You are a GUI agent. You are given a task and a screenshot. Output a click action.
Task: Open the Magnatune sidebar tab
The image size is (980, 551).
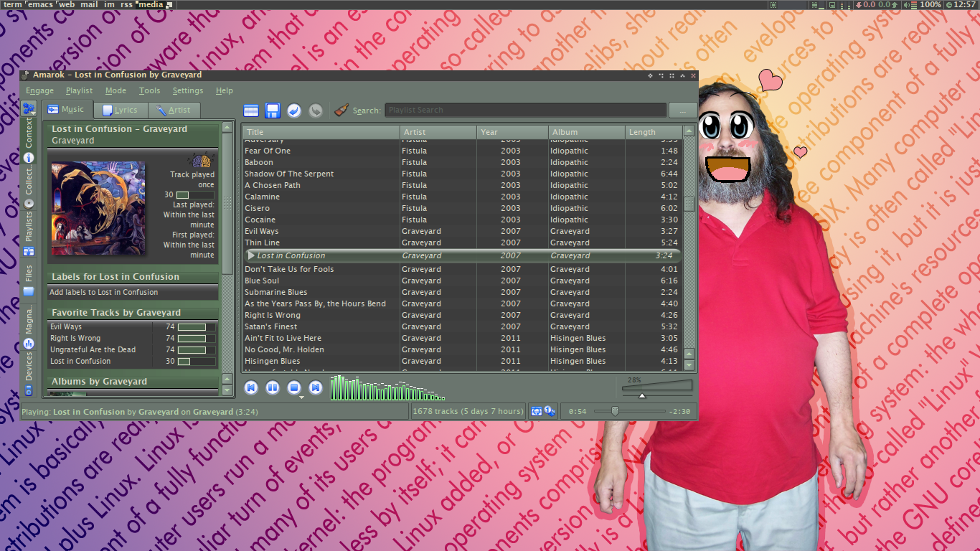[29, 327]
